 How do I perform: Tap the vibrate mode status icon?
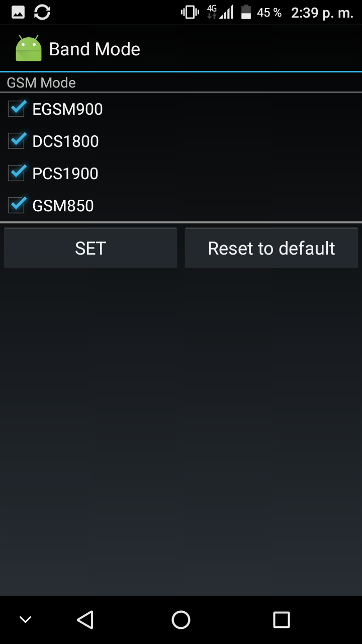[x=190, y=13]
